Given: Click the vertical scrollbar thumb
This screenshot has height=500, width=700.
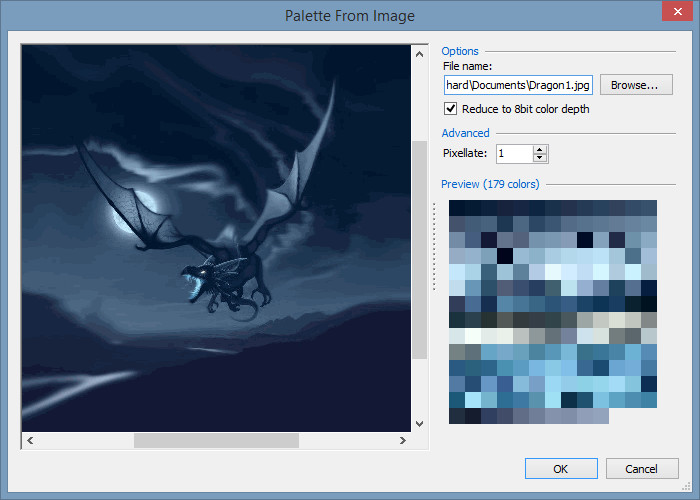Looking at the screenshot, I should tap(419, 250).
